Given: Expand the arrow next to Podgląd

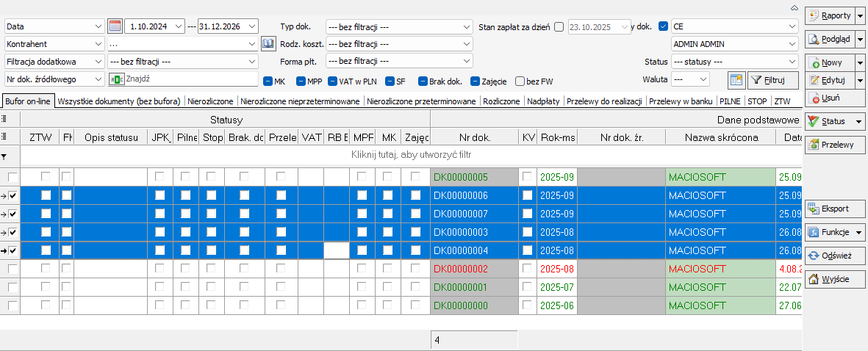Looking at the screenshot, I should tap(860, 40).
